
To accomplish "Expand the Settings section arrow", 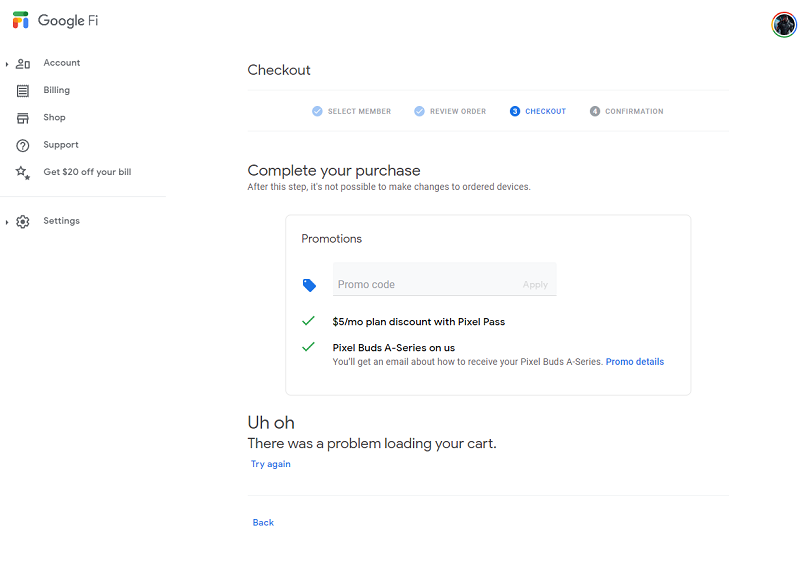I will 7,222.
